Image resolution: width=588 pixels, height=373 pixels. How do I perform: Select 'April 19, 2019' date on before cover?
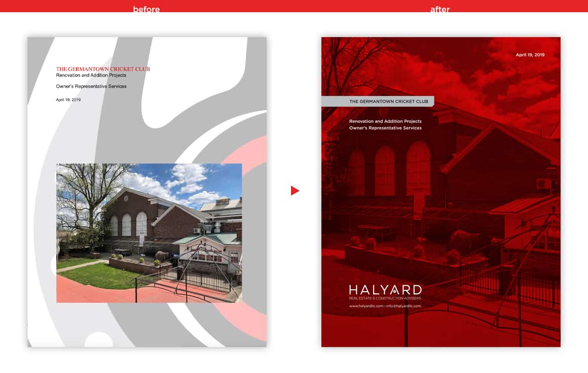(68, 100)
